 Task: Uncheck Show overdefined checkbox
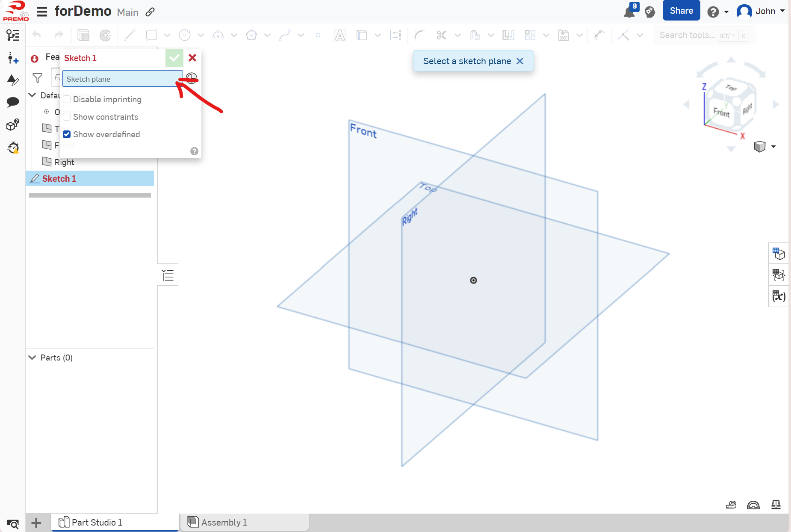coord(67,135)
